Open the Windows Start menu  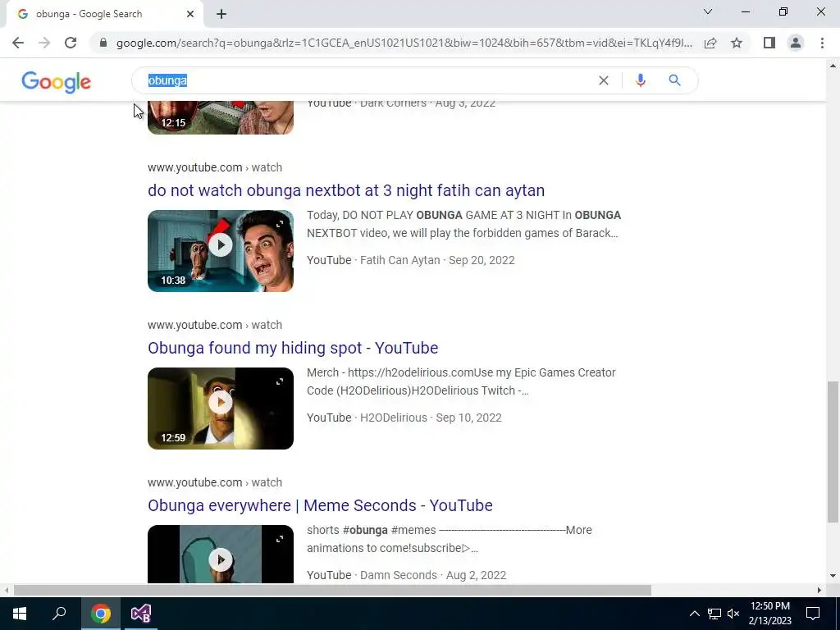[20, 614]
